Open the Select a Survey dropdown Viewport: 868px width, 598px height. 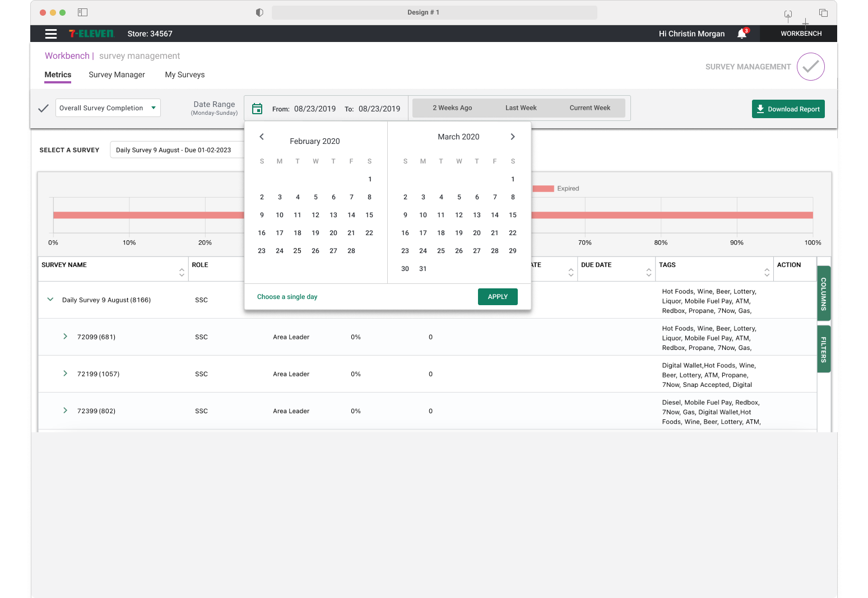[177, 150]
